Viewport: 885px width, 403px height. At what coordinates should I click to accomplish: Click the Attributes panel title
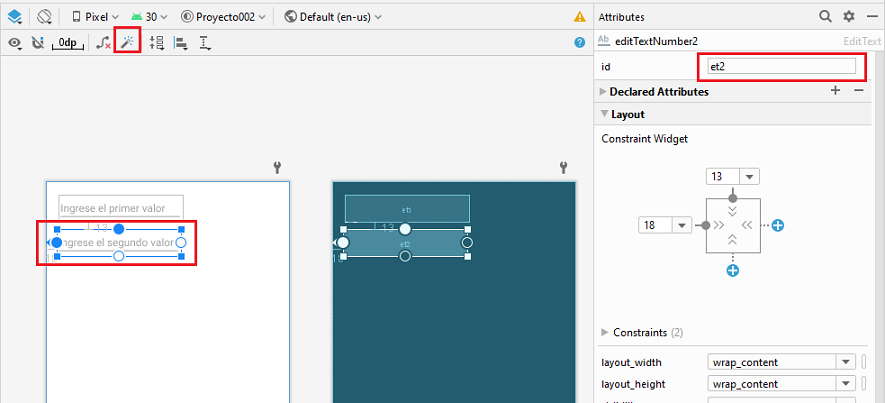[621, 17]
